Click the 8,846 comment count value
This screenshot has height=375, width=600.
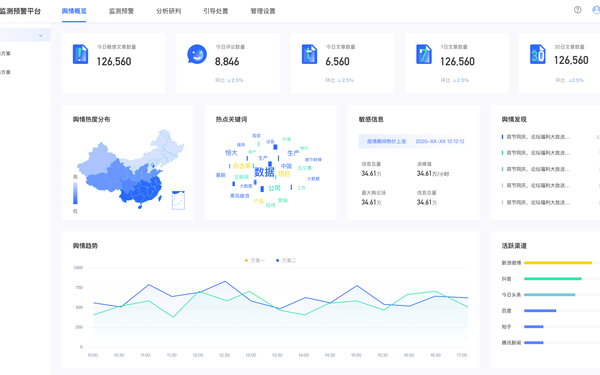pyautogui.click(x=227, y=61)
